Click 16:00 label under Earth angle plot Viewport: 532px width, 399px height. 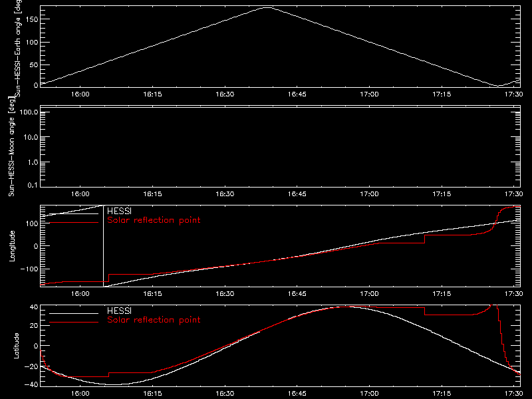pos(80,94)
